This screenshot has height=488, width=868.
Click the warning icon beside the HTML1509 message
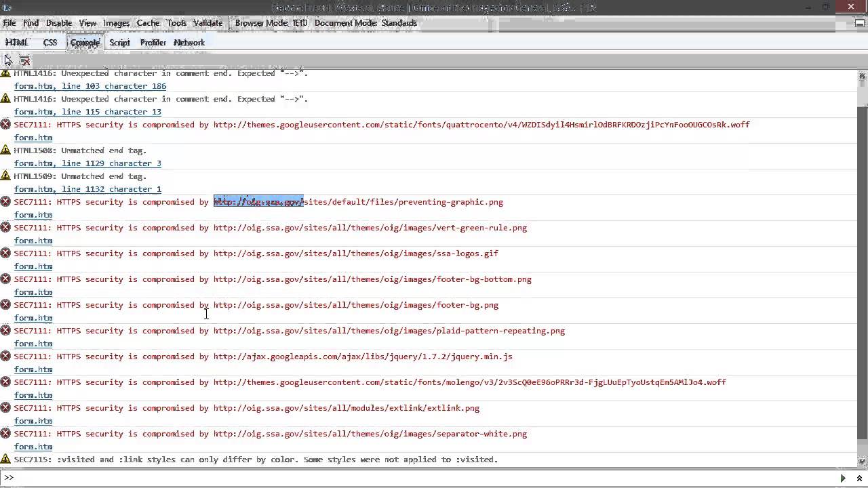click(5, 176)
